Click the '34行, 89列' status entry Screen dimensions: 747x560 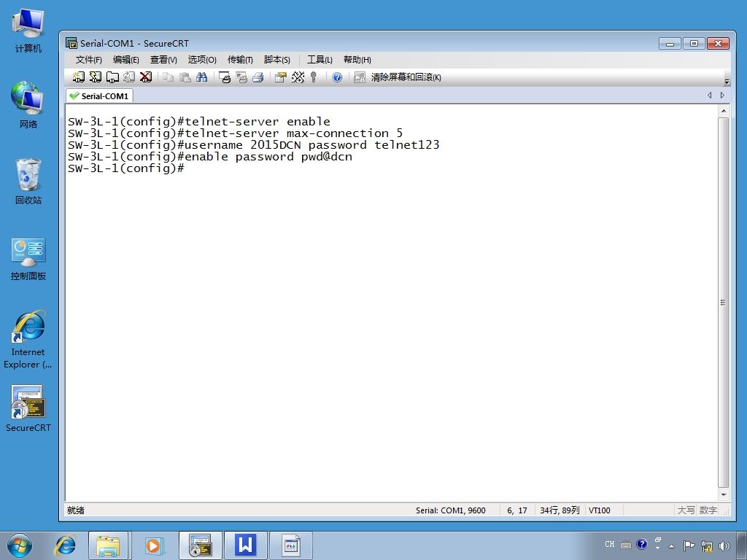coord(560,510)
